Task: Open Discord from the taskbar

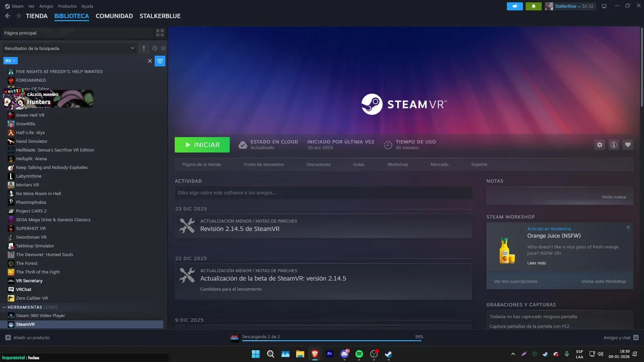Action: click(345, 354)
